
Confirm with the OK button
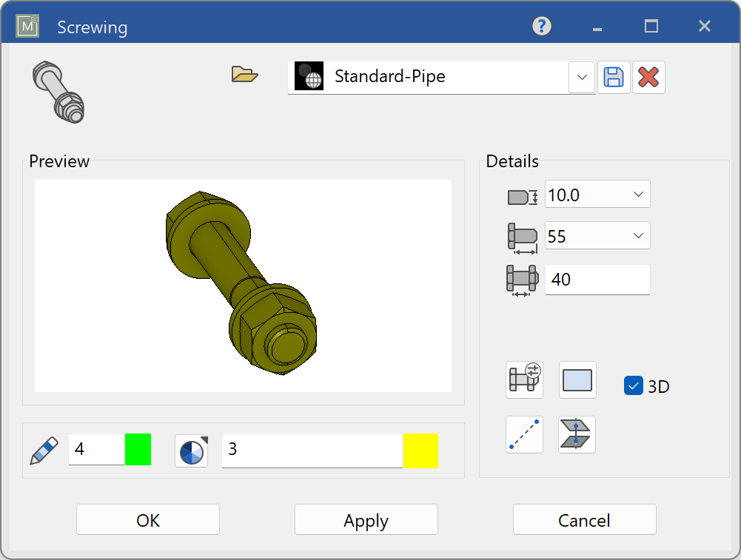coord(147,519)
